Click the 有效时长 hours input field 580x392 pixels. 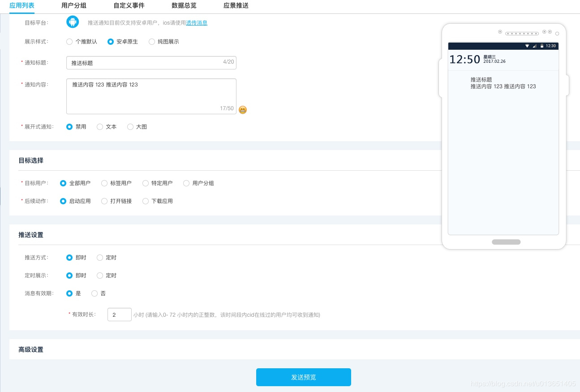point(119,314)
